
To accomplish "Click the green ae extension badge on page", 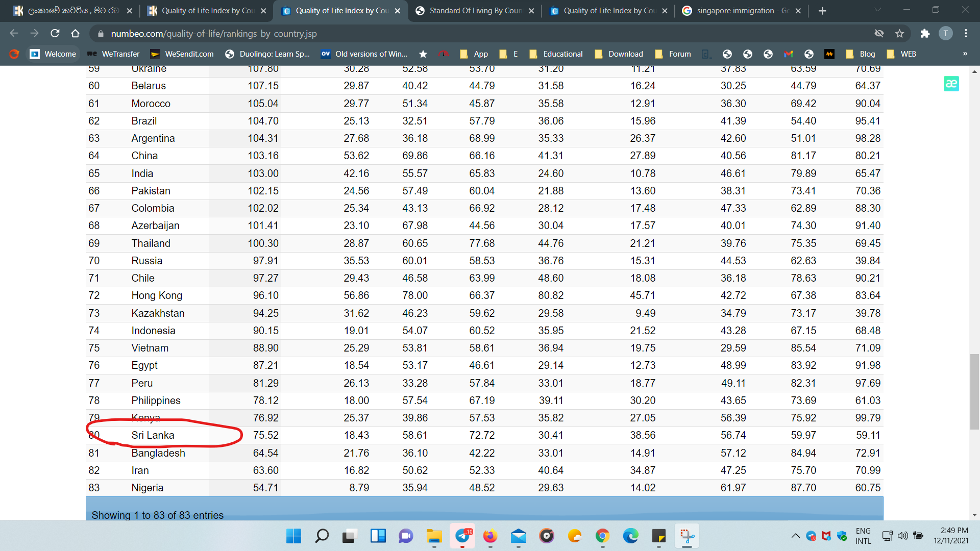I will click(951, 84).
